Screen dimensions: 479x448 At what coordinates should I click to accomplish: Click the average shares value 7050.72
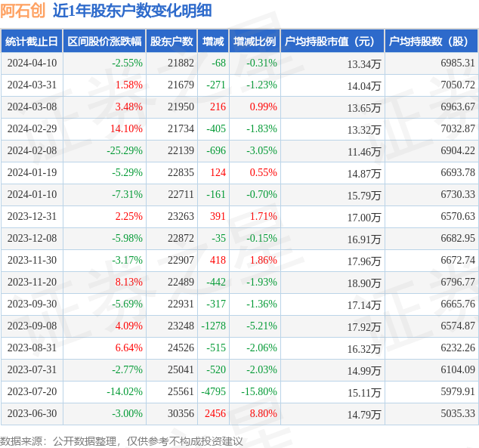[x=458, y=85]
